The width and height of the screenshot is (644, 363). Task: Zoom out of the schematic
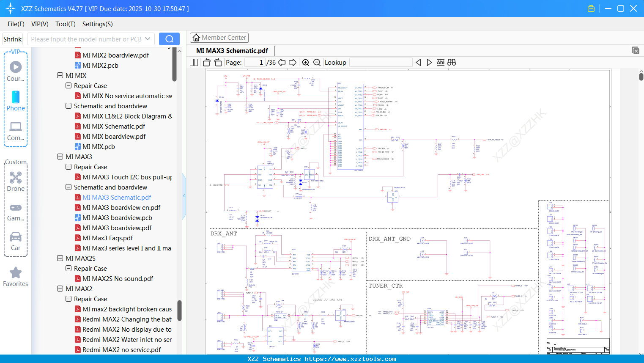(x=316, y=62)
